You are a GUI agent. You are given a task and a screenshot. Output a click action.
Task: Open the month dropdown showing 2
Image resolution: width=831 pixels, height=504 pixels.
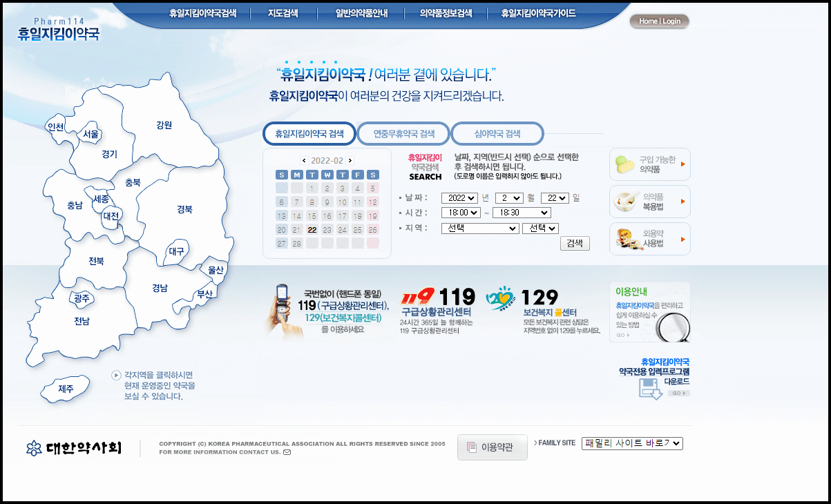509,198
